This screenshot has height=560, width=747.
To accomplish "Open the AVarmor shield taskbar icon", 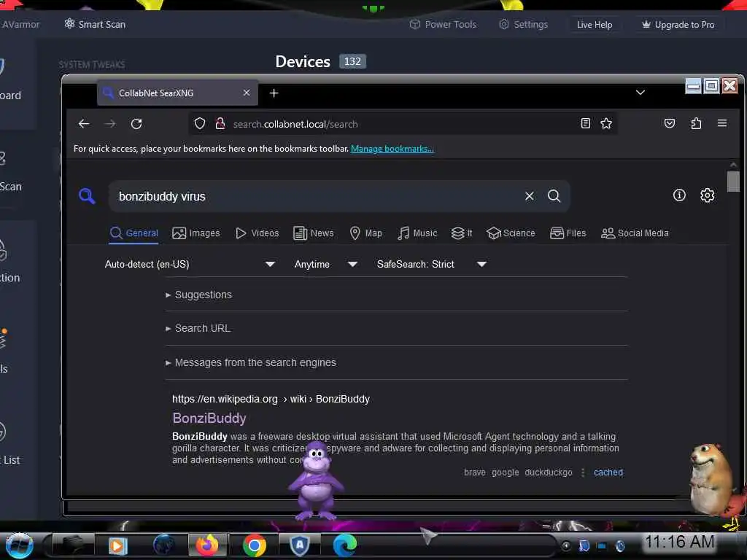I will (300, 545).
